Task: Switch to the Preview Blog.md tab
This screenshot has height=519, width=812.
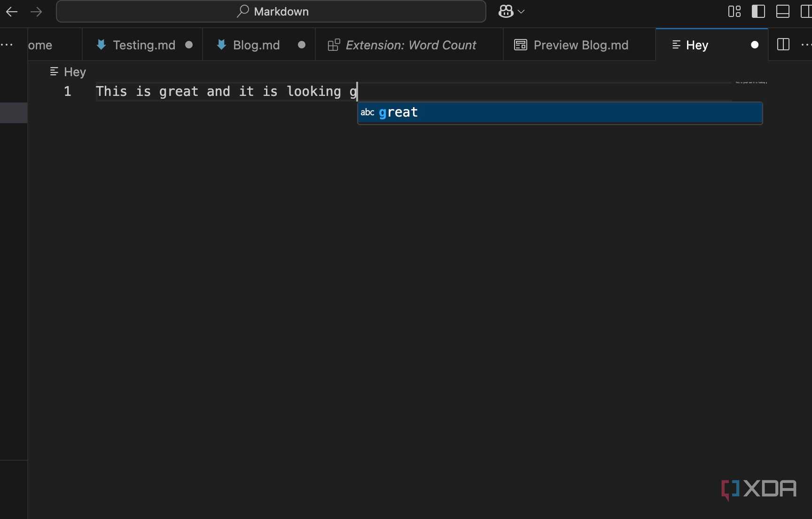Action: (579, 45)
